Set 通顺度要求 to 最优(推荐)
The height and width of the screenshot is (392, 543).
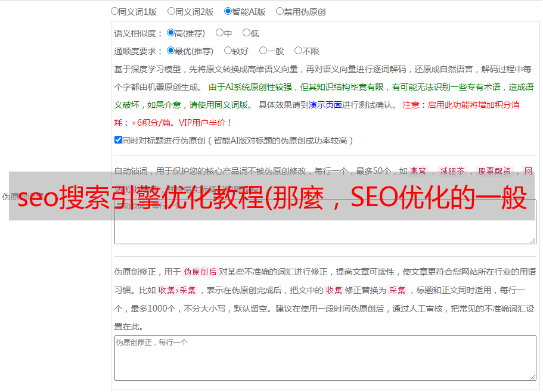tap(170, 51)
